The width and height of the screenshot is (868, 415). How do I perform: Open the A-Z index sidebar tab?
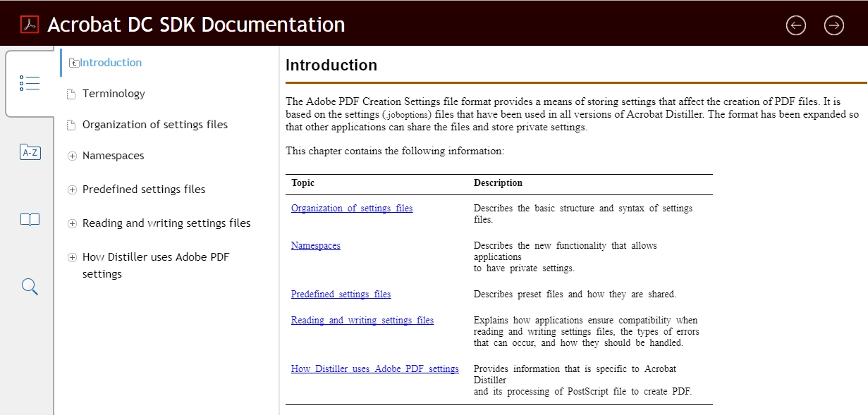30,151
